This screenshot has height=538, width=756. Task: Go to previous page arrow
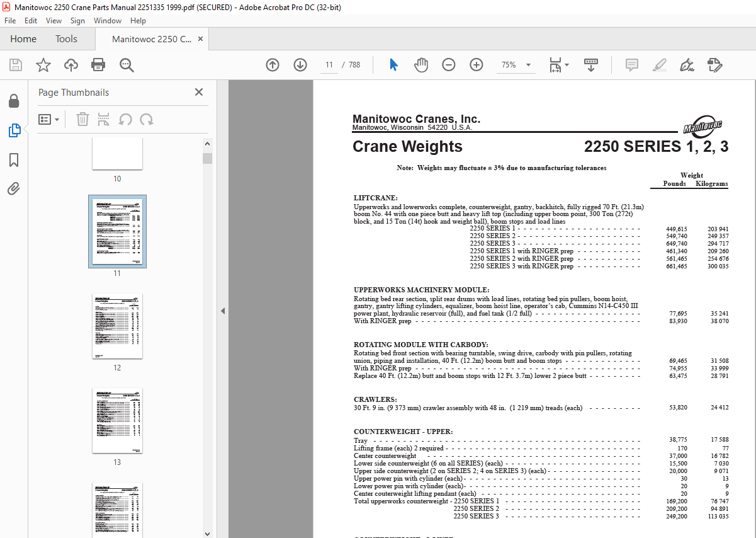[x=273, y=65]
